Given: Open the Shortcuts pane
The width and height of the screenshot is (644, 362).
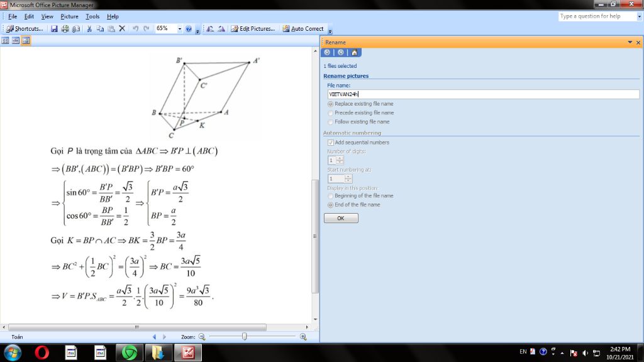Looking at the screenshot, I should (x=25, y=29).
